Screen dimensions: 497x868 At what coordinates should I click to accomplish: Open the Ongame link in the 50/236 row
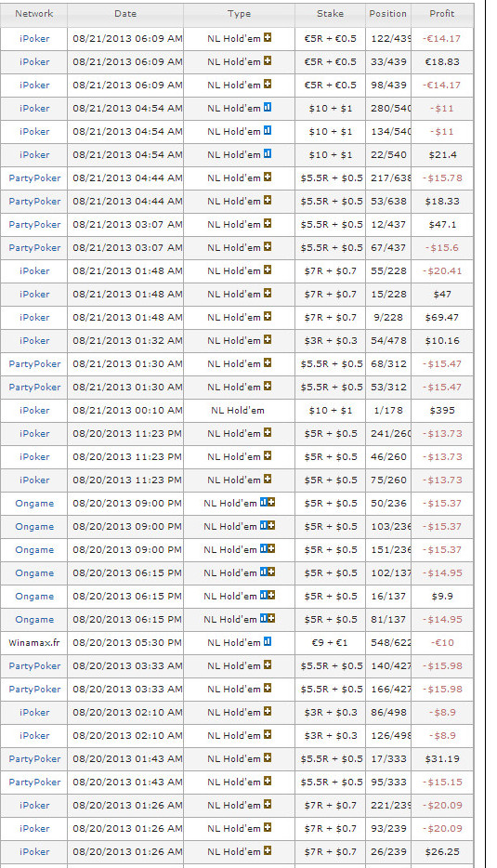pyautogui.click(x=34, y=504)
